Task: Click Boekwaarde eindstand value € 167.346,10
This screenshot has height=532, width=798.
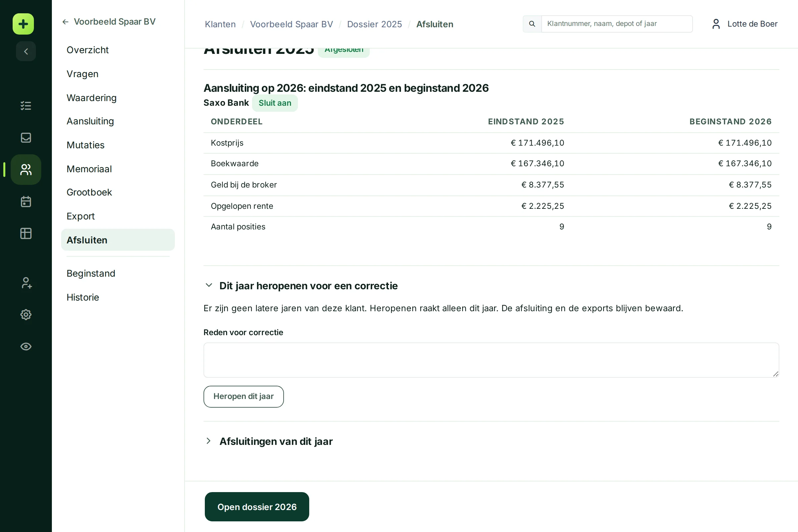Action: point(537,164)
